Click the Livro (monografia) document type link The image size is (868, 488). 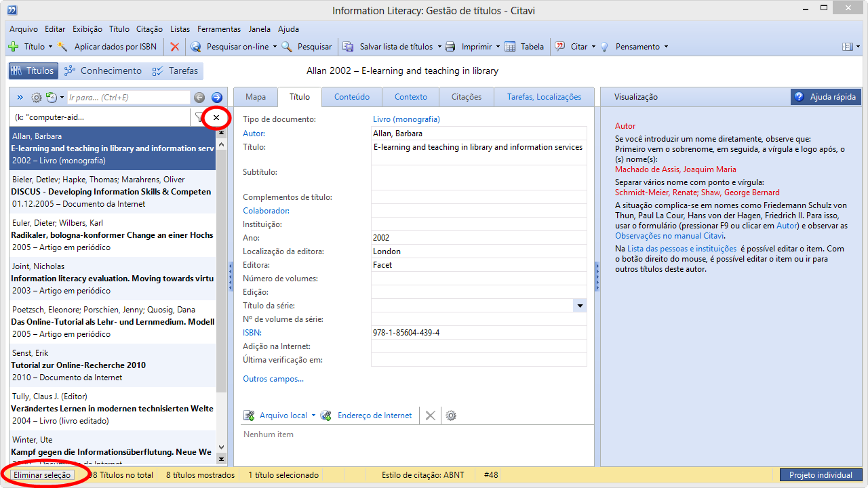pos(406,119)
